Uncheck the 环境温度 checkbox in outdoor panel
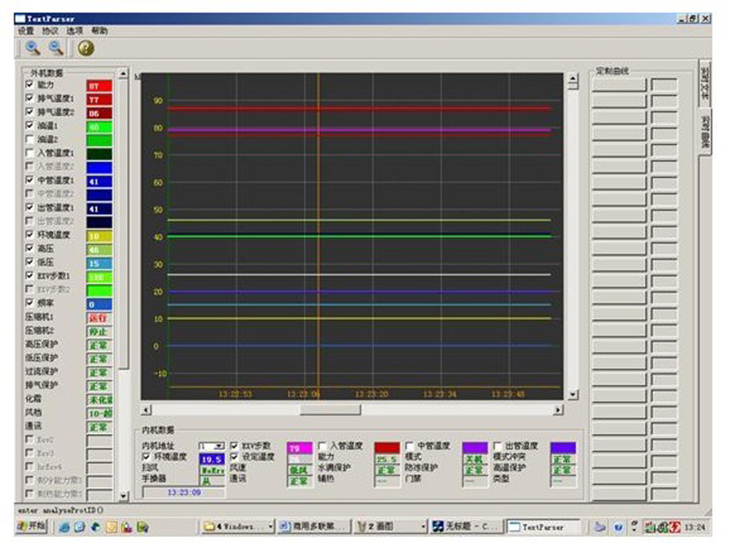Viewport: 730px width, 543px height. pos(29,234)
